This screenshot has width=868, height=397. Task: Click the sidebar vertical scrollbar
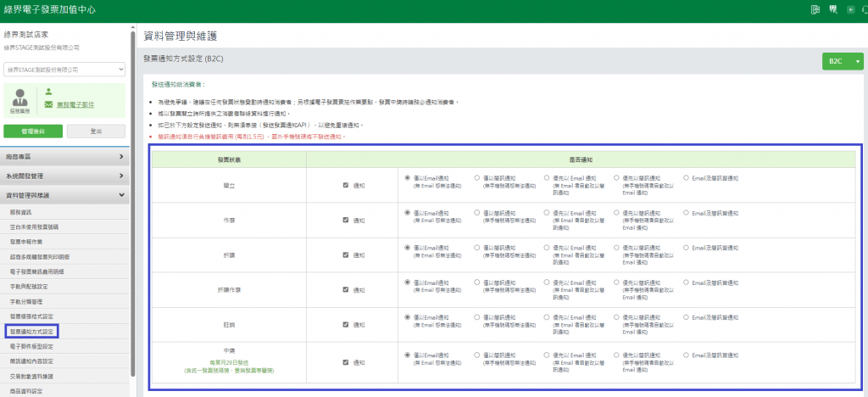[x=132, y=205]
